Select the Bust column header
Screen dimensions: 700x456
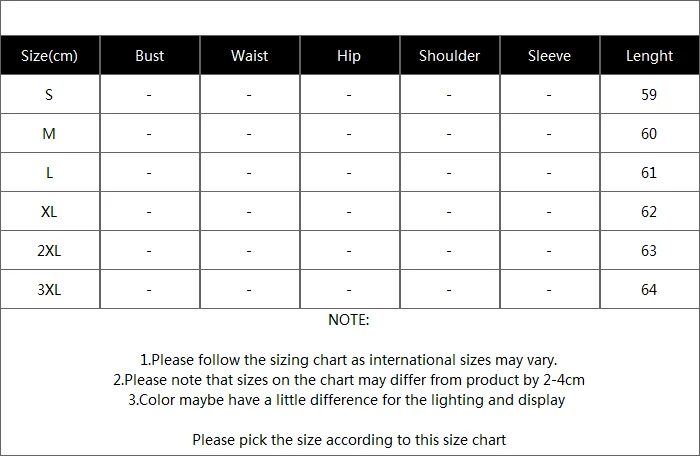pyautogui.click(x=150, y=56)
